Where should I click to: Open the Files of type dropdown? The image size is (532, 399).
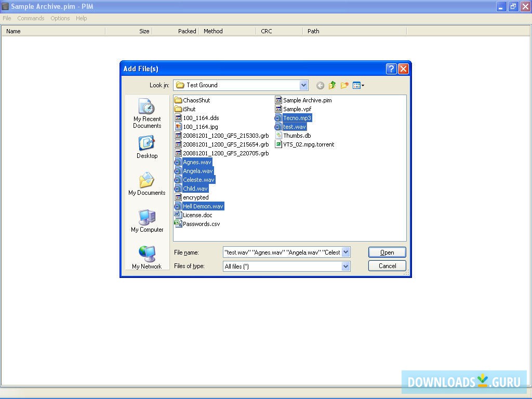pyautogui.click(x=344, y=265)
